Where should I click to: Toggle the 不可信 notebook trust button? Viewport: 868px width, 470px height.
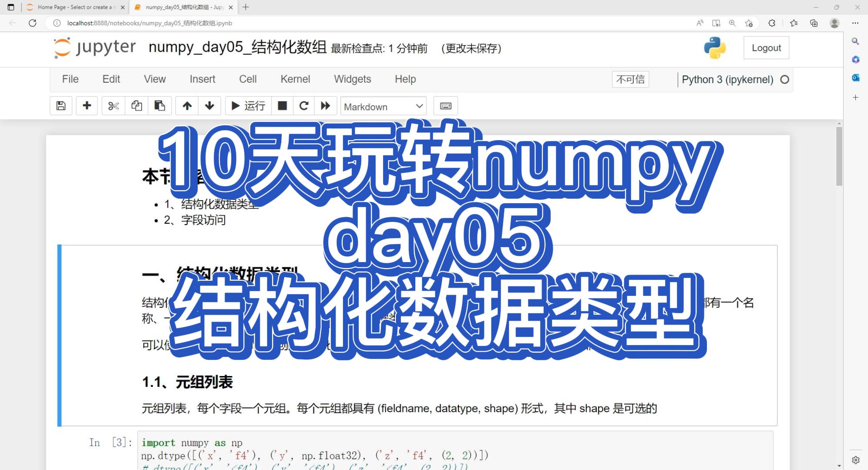click(x=630, y=79)
